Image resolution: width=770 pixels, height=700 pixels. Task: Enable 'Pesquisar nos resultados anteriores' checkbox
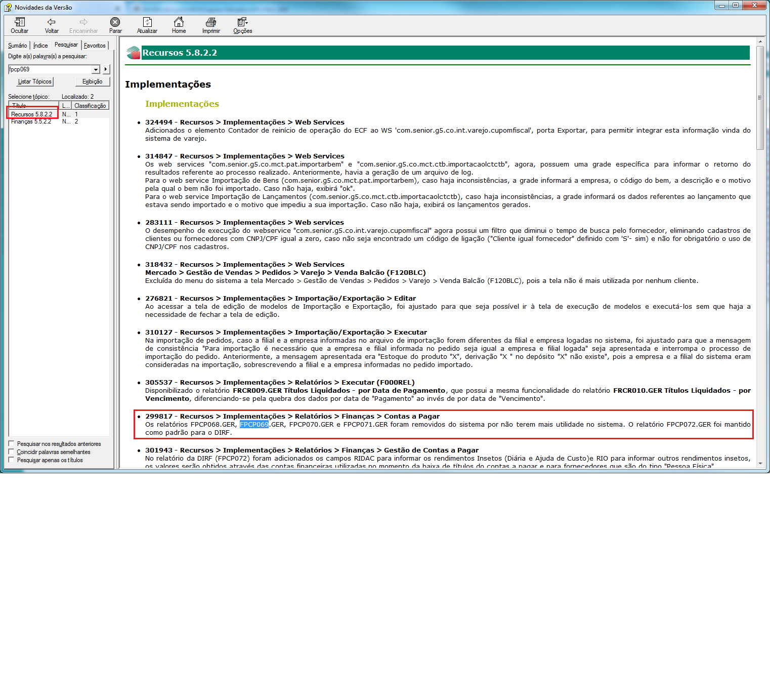pos(12,444)
